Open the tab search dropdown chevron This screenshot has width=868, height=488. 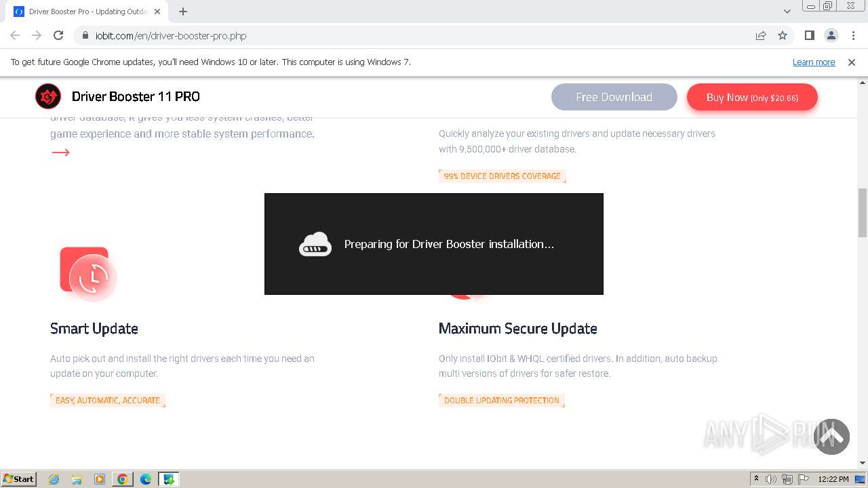[x=787, y=12]
